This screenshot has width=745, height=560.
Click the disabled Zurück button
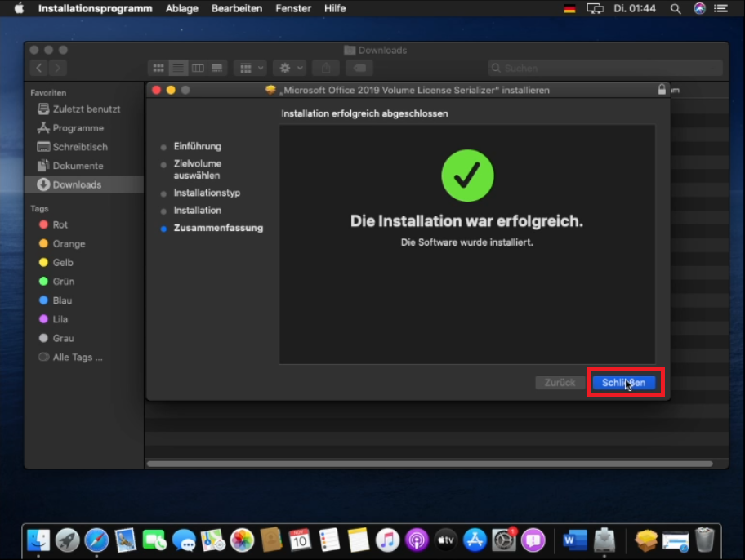(x=560, y=382)
